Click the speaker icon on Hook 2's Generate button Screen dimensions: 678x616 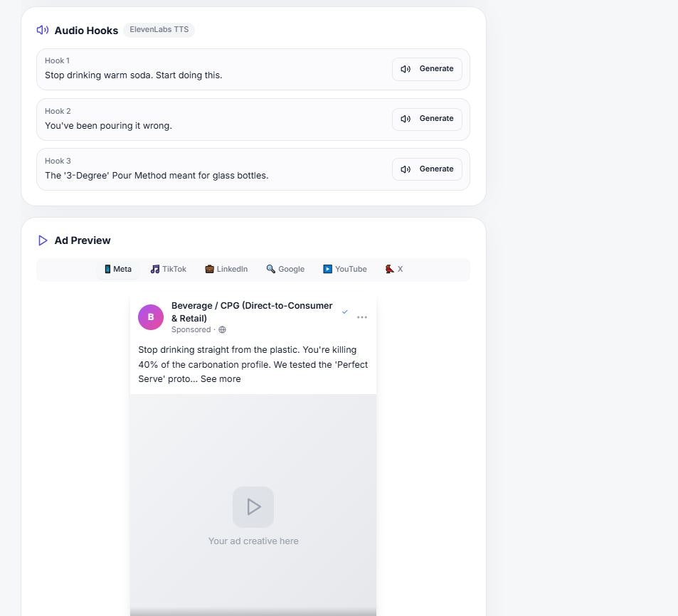406,119
